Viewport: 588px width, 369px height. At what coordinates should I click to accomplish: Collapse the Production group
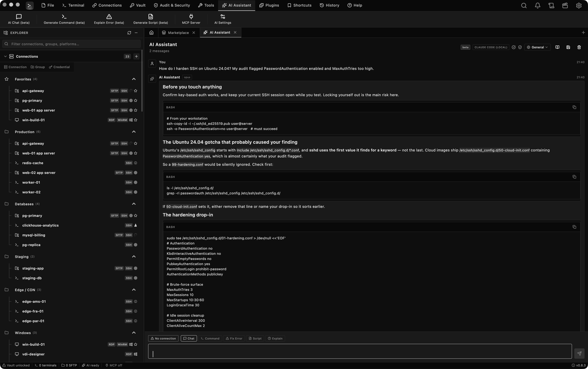(134, 132)
